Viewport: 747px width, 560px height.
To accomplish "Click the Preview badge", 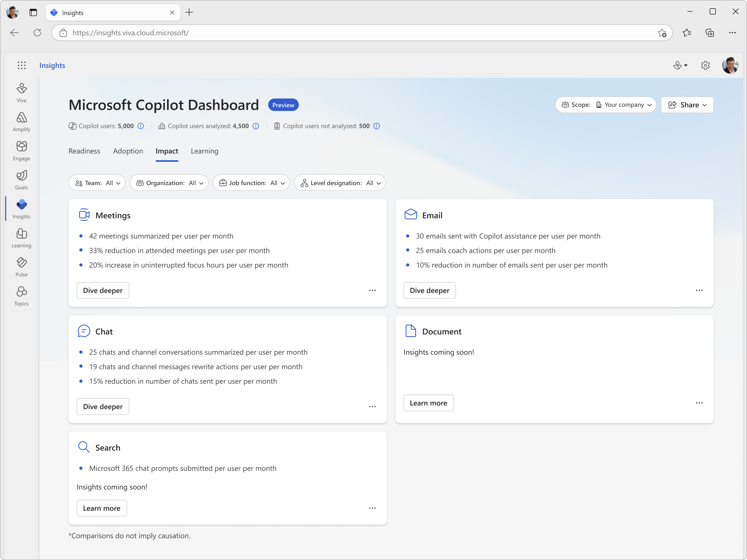I will click(283, 105).
